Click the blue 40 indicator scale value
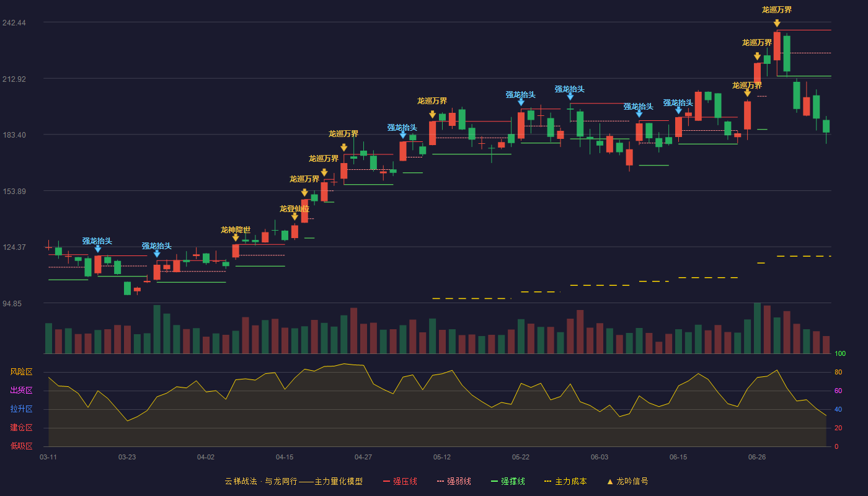The image size is (868, 496). (838, 409)
